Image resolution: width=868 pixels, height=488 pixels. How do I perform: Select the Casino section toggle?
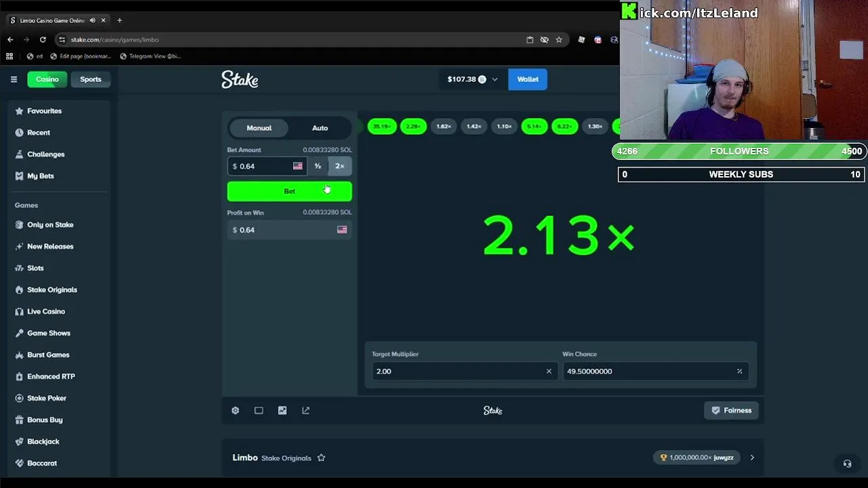coord(47,79)
